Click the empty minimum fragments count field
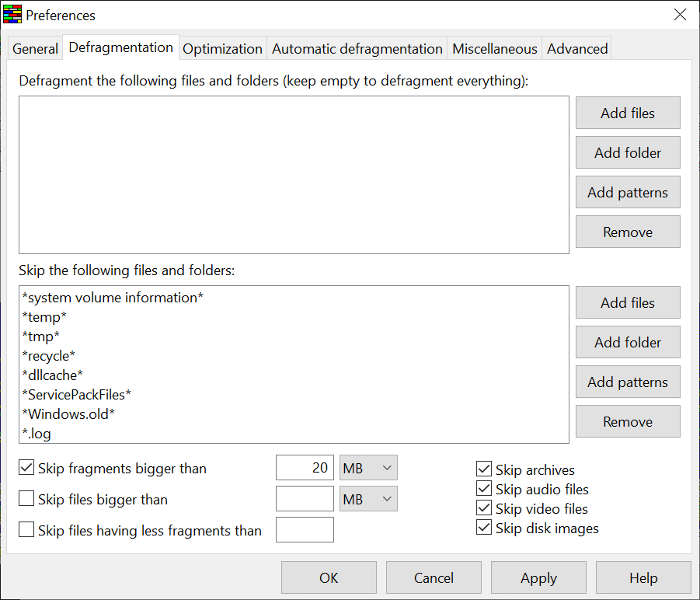The height and width of the screenshot is (600, 700). click(305, 530)
